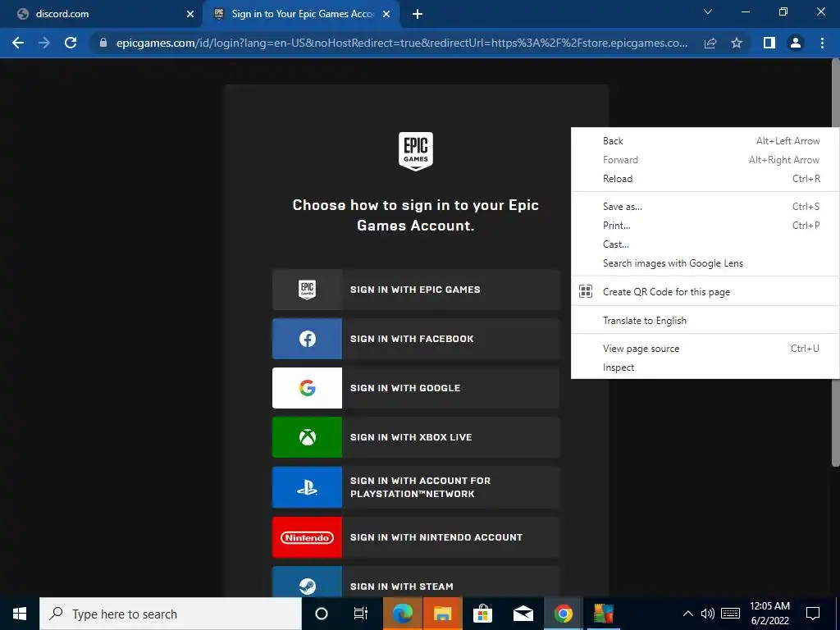Expand the system tray hidden icons chevron
Image resolution: width=840 pixels, height=630 pixels.
point(688,614)
